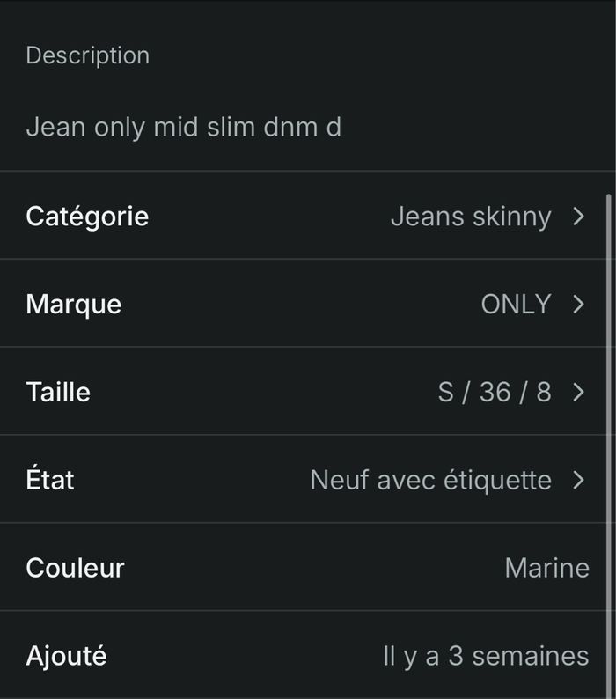Tap the chevron arrow beside Jeans skinny
This screenshot has width=616, height=699.
[578, 217]
